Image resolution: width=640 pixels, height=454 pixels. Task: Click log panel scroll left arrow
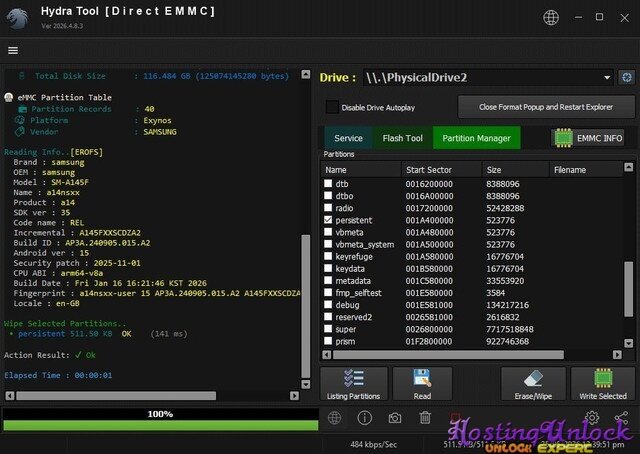click(x=10, y=396)
